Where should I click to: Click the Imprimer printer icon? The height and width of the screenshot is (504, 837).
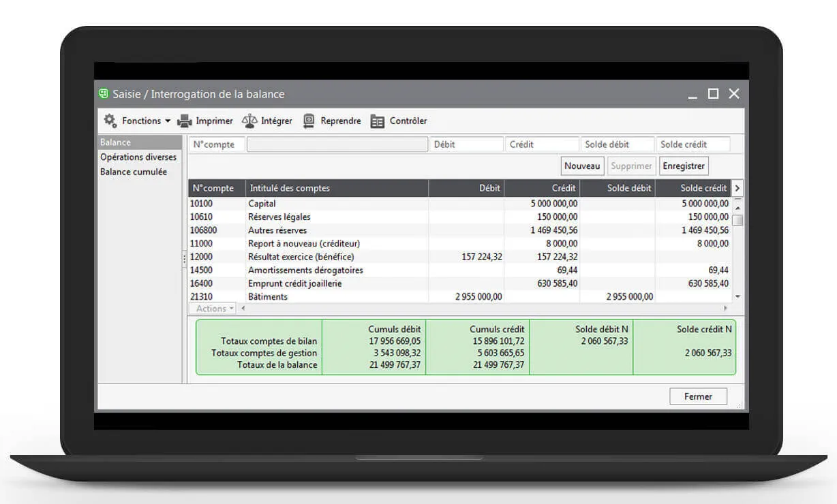point(185,121)
